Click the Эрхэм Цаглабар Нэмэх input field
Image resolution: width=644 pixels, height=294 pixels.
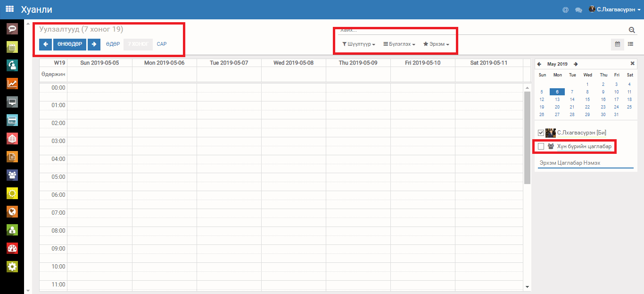pyautogui.click(x=586, y=163)
